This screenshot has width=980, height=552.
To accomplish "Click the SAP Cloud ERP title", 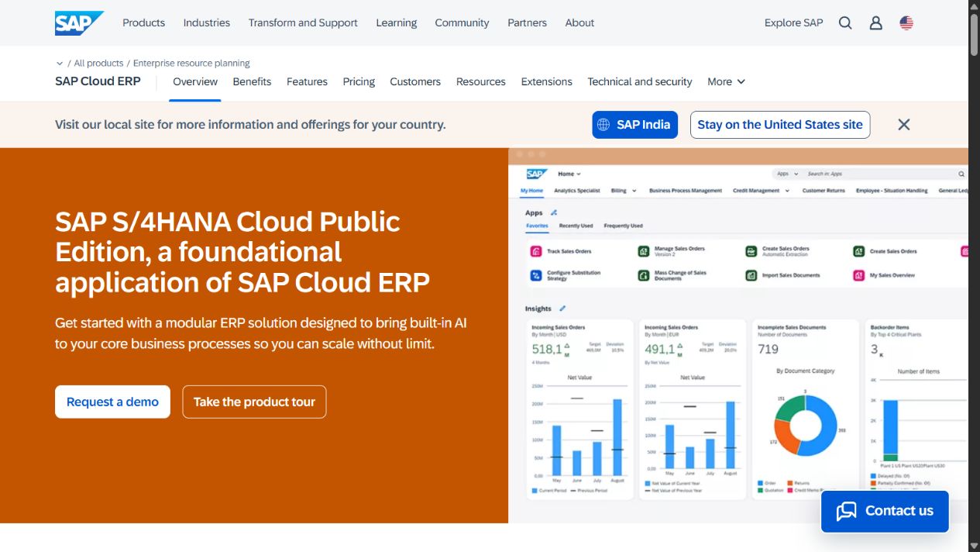I will click(x=98, y=81).
